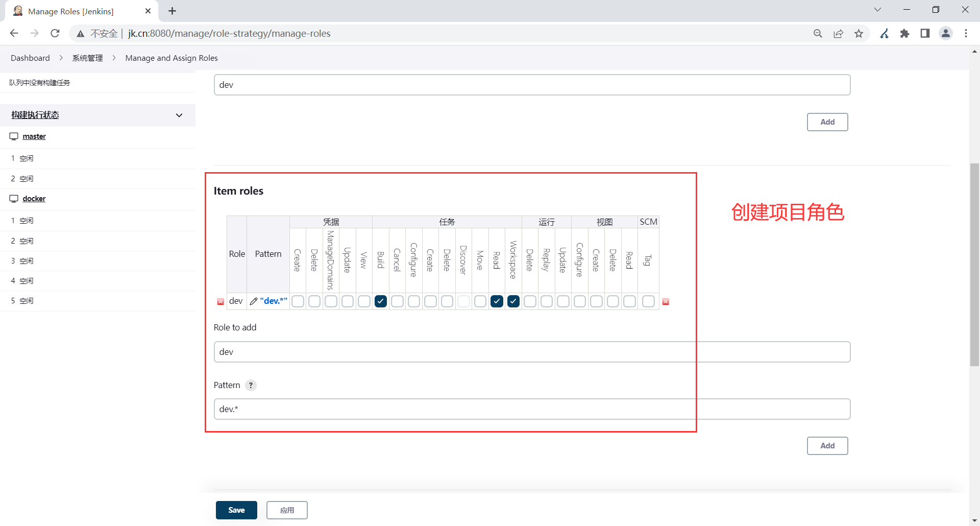Reload the Jenkins page
Image resolution: width=980 pixels, height=526 pixels.
click(x=55, y=33)
